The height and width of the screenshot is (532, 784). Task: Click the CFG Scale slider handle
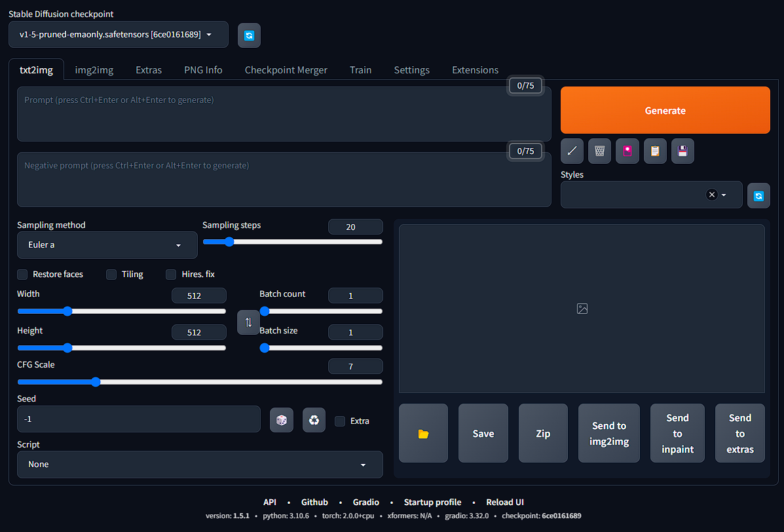pos(96,382)
